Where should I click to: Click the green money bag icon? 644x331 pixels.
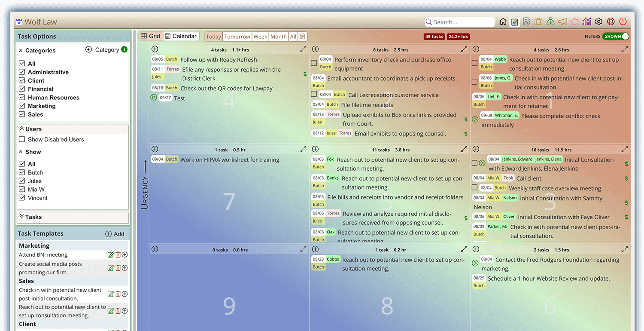click(x=550, y=22)
